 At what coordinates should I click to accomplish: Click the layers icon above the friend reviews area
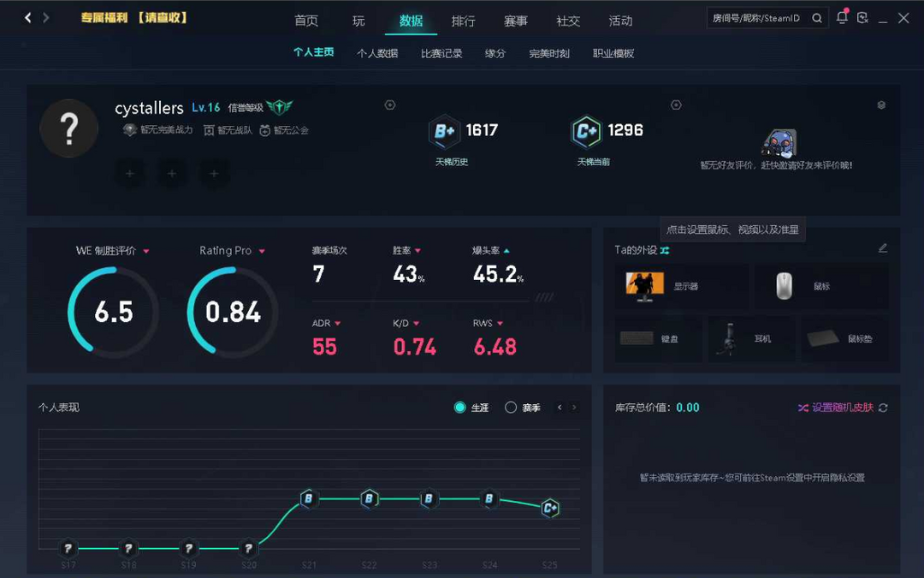click(x=881, y=105)
